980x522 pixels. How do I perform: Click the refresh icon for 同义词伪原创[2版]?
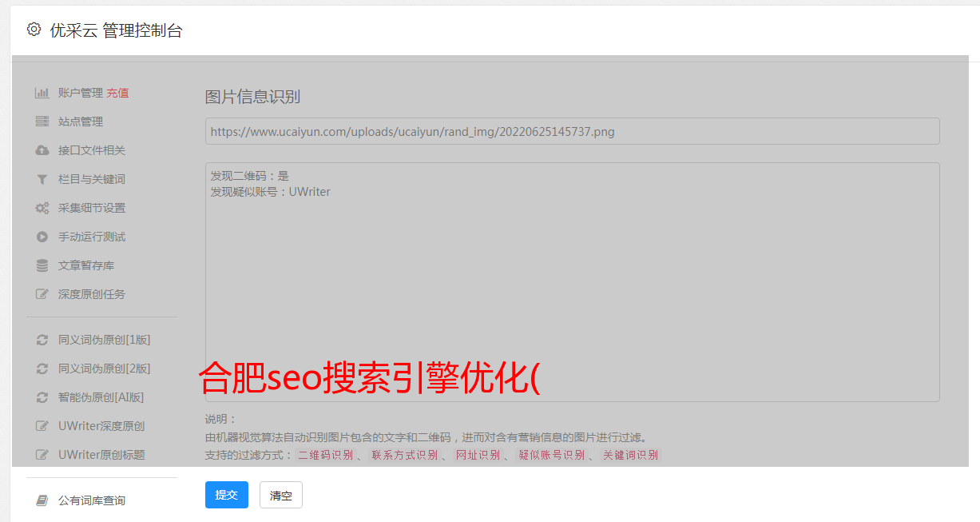[x=42, y=369]
